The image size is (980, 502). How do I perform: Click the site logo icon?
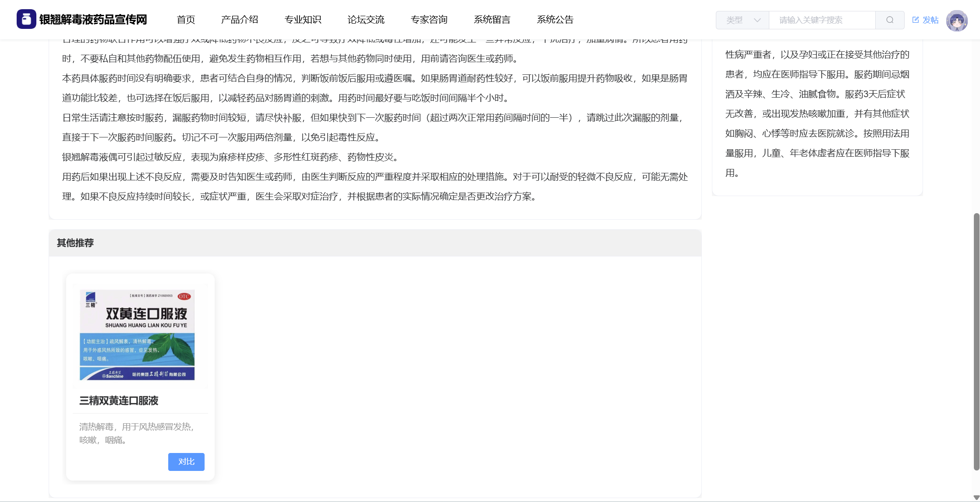click(26, 19)
